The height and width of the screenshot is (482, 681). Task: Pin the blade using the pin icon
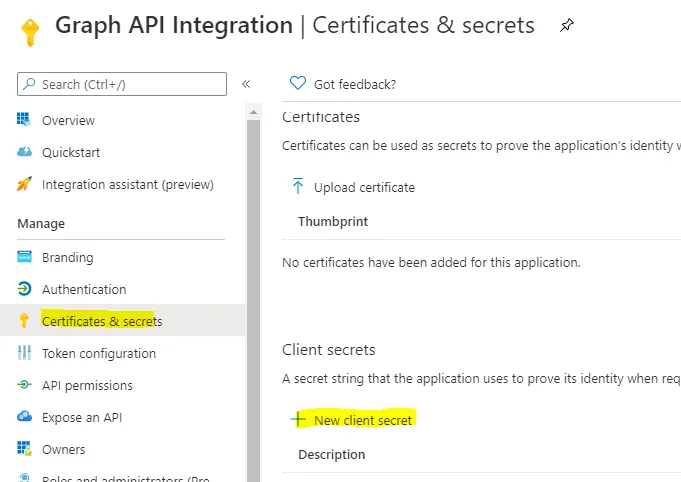coord(566,25)
